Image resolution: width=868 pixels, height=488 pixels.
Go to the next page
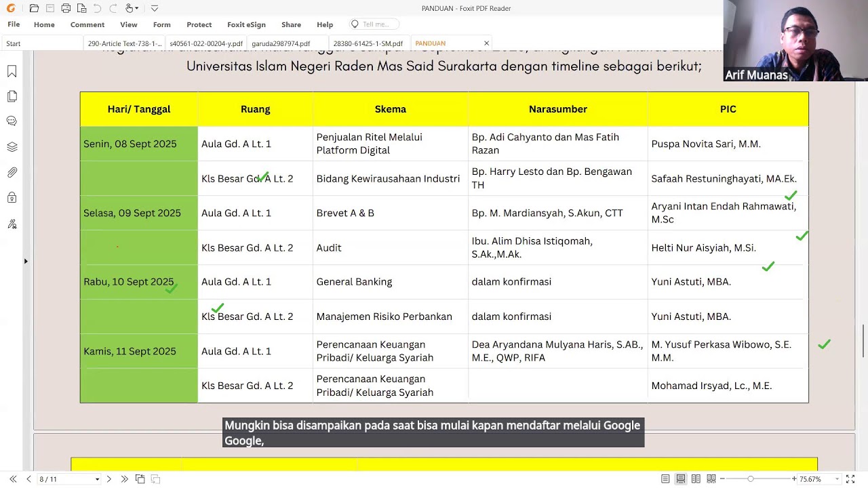pos(108,479)
